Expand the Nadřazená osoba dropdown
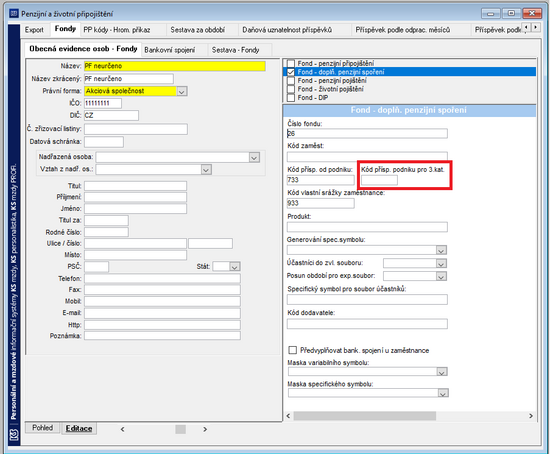Image resolution: width=550 pixels, height=454 pixels. pyautogui.click(x=254, y=157)
